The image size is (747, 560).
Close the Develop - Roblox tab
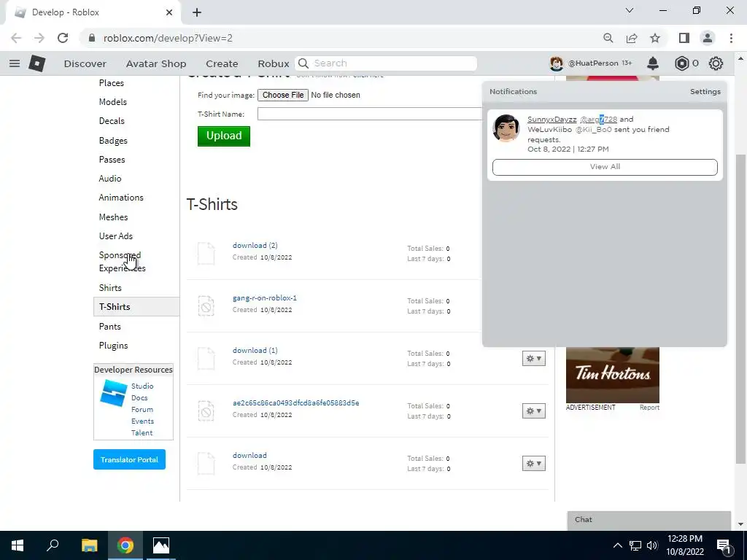169,12
